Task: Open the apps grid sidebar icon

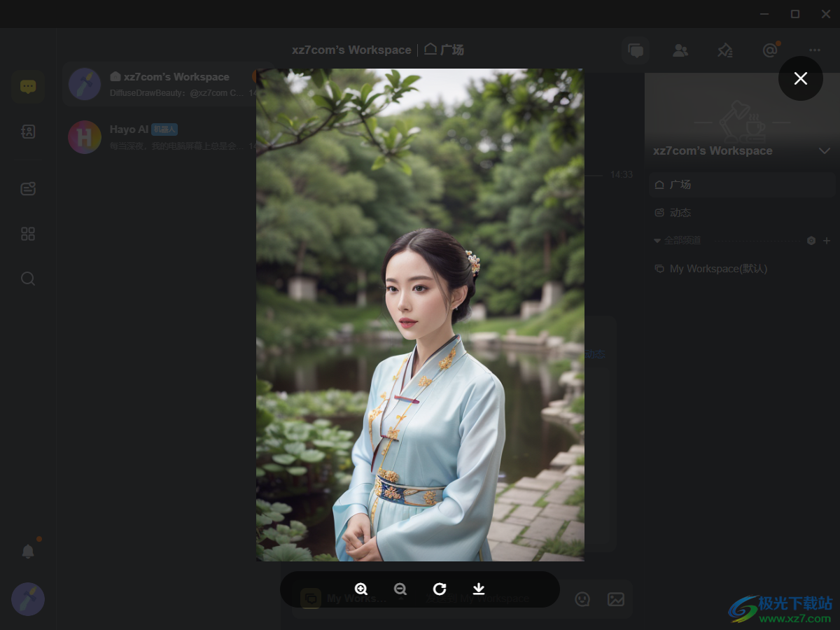Action: tap(28, 234)
